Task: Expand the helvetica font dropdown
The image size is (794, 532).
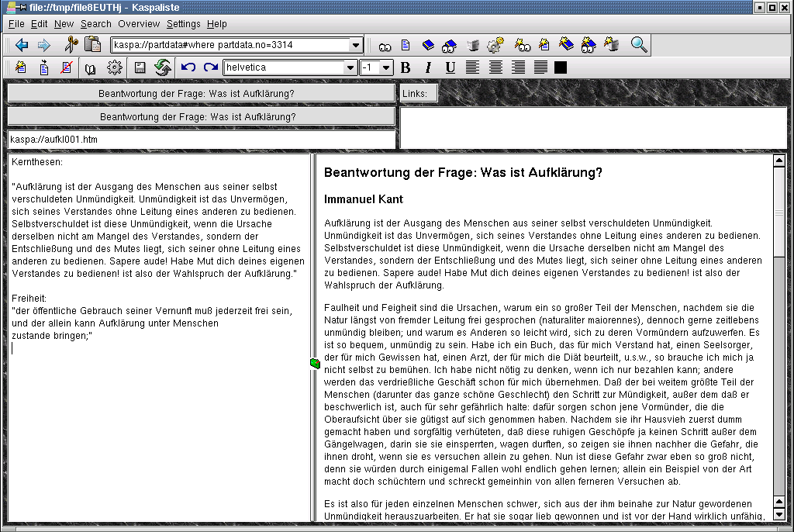Action: click(x=350, y=67)
